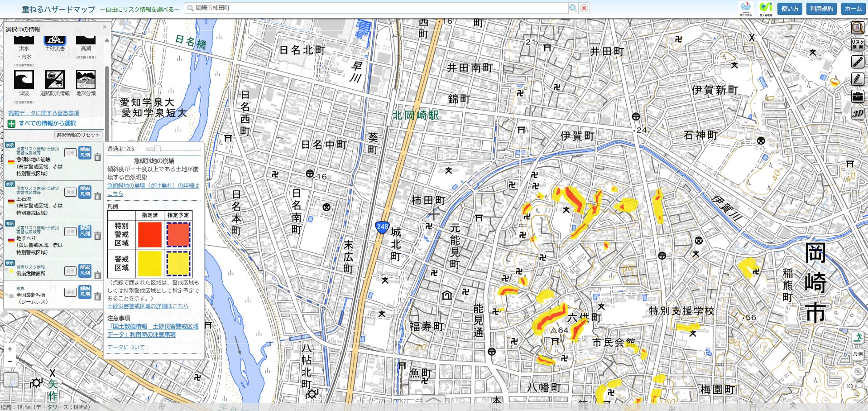Select the 道路防災情報 road disaster icon

pos(55,80)
